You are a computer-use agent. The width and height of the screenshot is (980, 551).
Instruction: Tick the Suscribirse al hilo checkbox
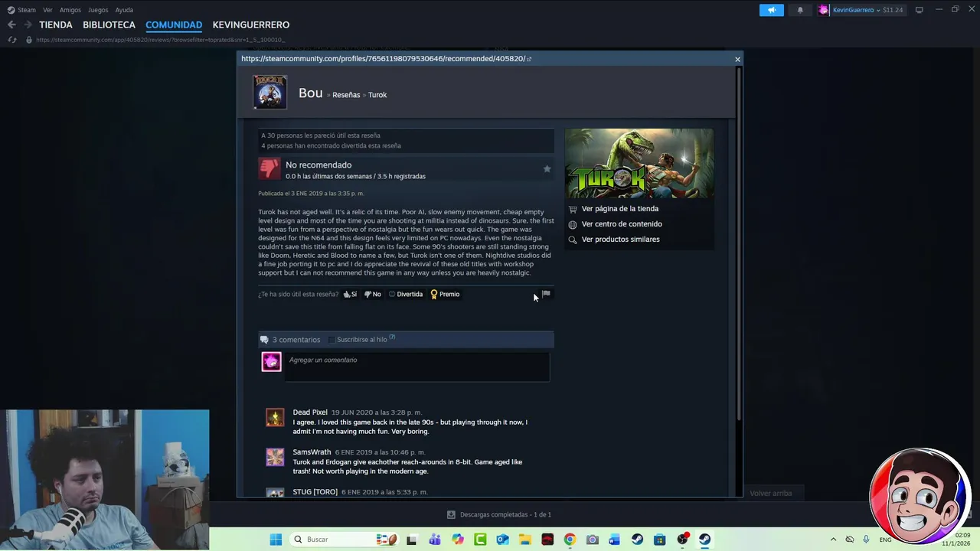click(x=332, y=340)
